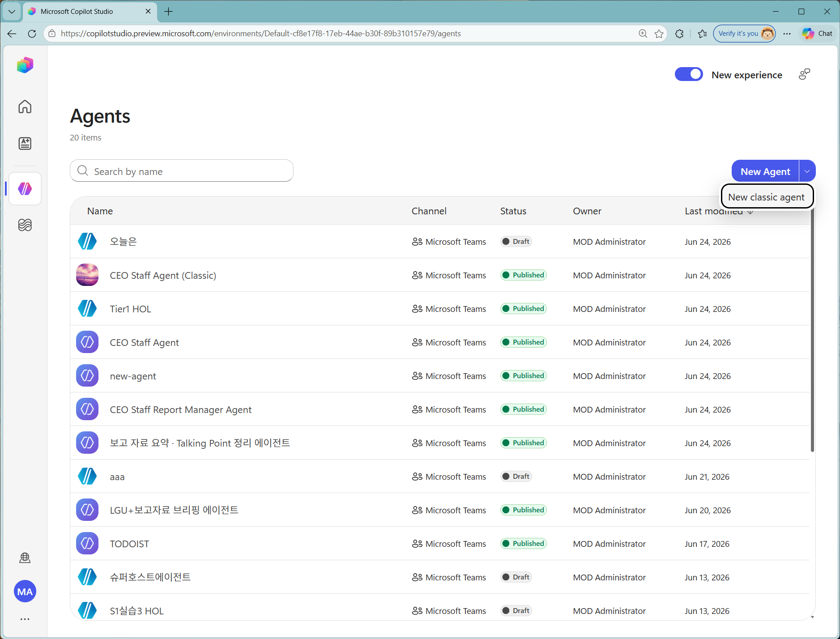Click the aaa agent icon
Image resolution: width=840 pixels, height=639 pixels.
point(87,476)
